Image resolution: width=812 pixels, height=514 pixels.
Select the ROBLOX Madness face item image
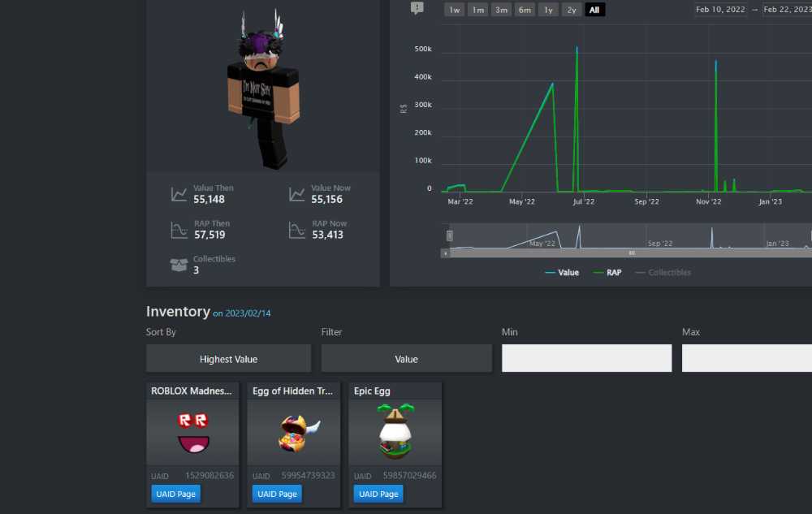192,432
